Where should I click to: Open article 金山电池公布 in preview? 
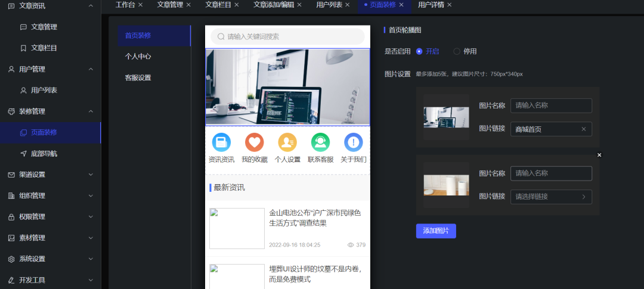click(x=287, y=229)
